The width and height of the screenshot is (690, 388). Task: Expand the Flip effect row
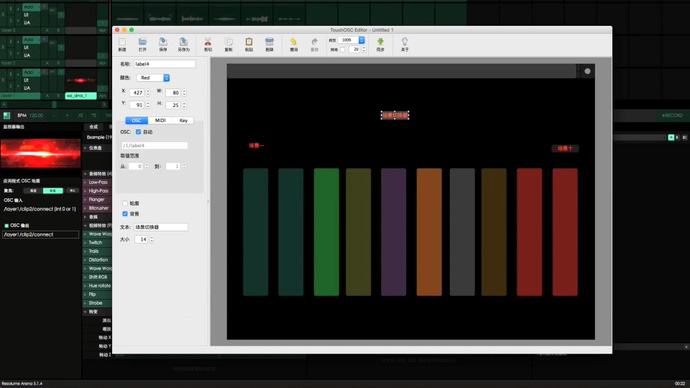pos(85,294)
